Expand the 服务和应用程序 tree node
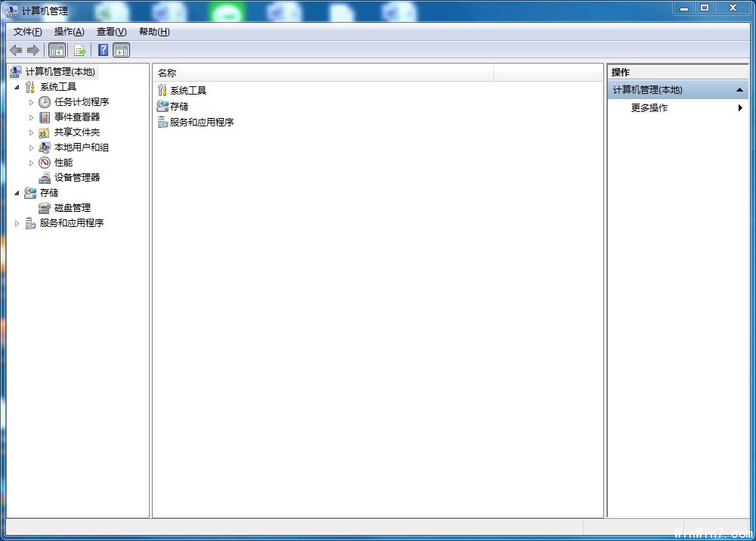756x541 pixels. pyautogui.click(x=17, y=223)
